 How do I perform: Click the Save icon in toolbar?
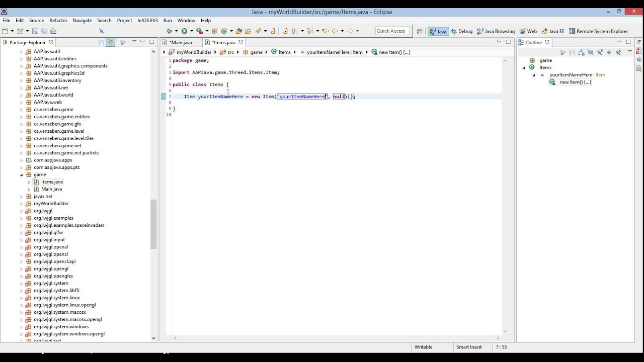click(x=35, y=31)
